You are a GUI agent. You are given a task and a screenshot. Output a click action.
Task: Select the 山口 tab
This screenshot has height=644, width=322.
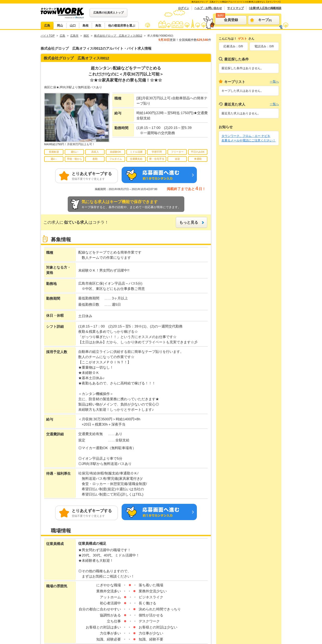click(73, 26)
